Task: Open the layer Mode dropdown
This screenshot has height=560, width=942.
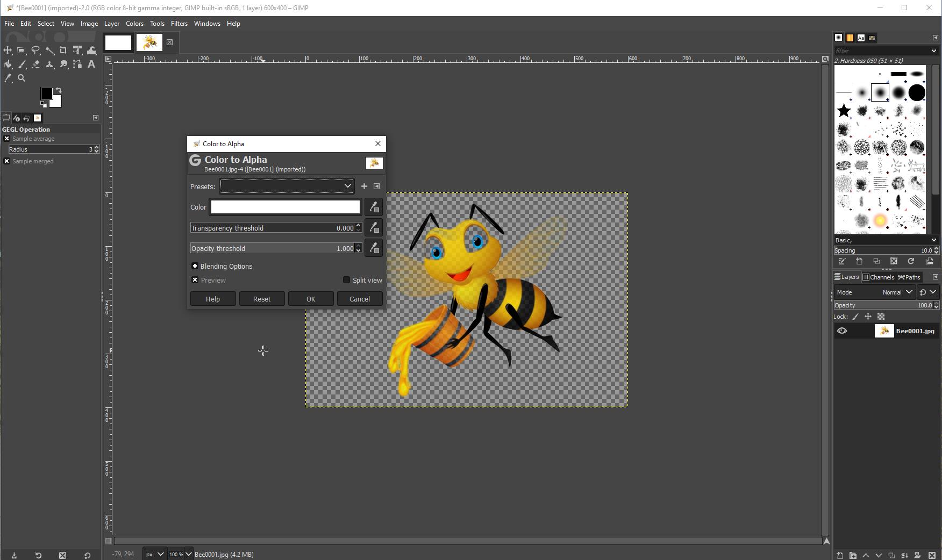Action: (897, 292)
